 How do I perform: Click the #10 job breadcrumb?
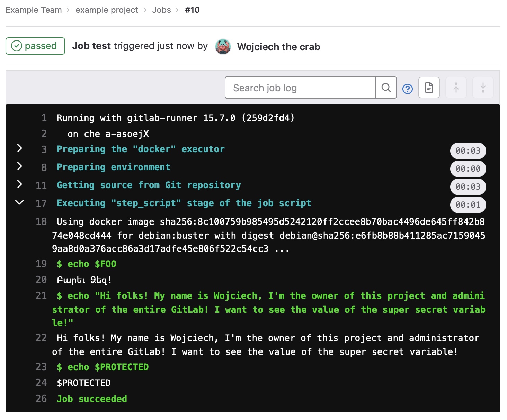click(x=192, y=10)
